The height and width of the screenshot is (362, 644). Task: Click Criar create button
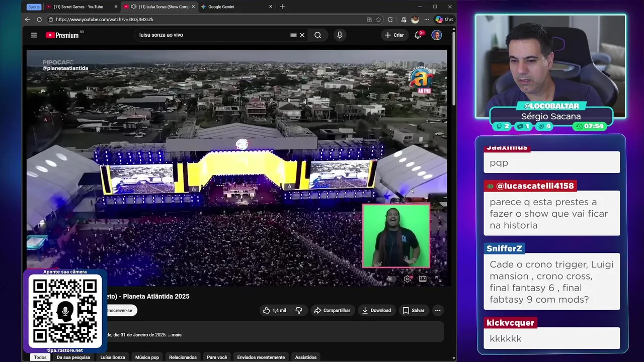pyautogui.click(x=394, y=35)
